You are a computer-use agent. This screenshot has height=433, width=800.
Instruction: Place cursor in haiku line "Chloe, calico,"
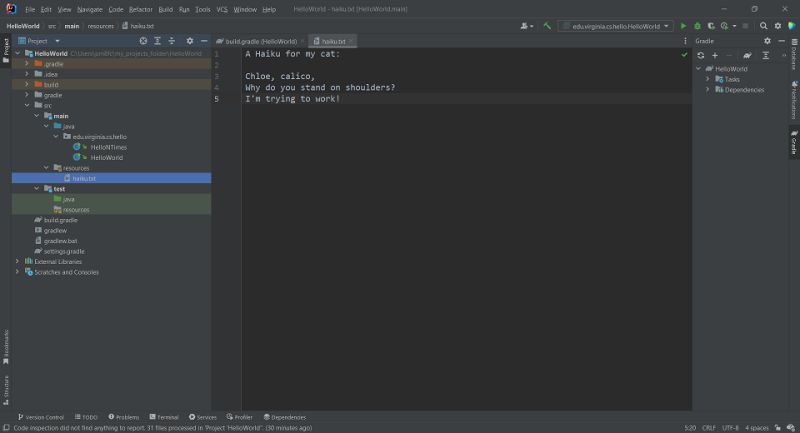280,76
